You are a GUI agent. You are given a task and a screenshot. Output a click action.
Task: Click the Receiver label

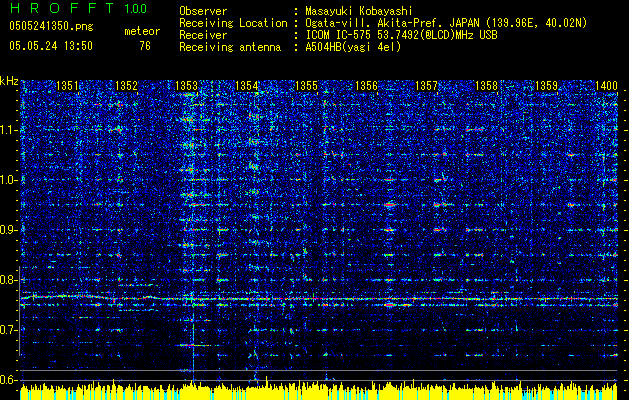tap(203, 35)
